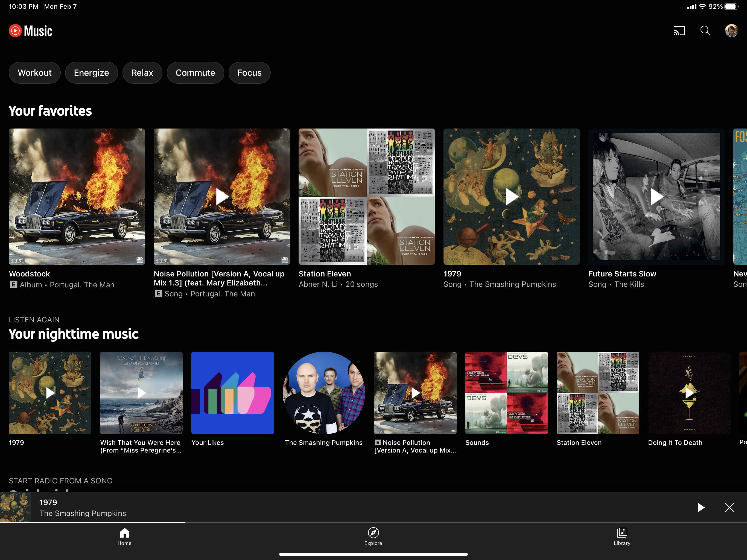Open the Your Likes playlist
747x560 pixels.
pos(232,393)
